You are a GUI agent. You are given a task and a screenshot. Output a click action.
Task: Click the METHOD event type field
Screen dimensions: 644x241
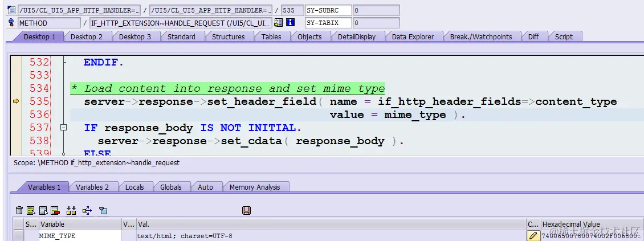[x=48, y=23]
